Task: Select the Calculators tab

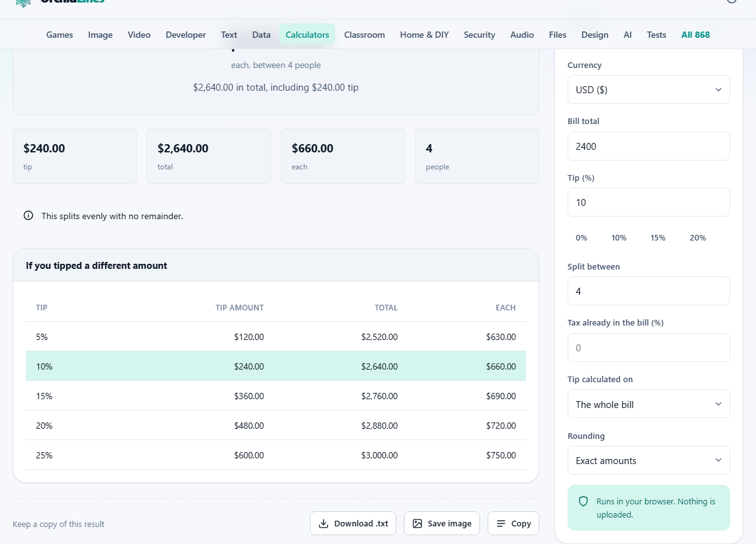Action: pyautogui.click(x=307, y=35)
